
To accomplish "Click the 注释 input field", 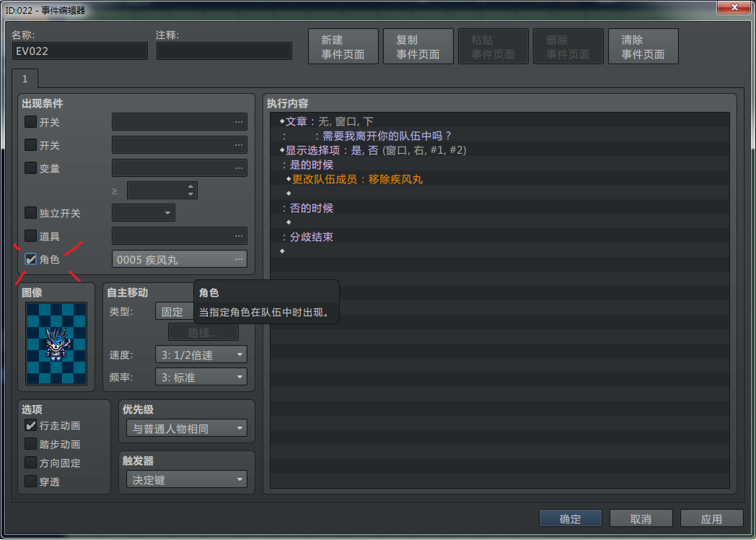I will pos(224,51).
